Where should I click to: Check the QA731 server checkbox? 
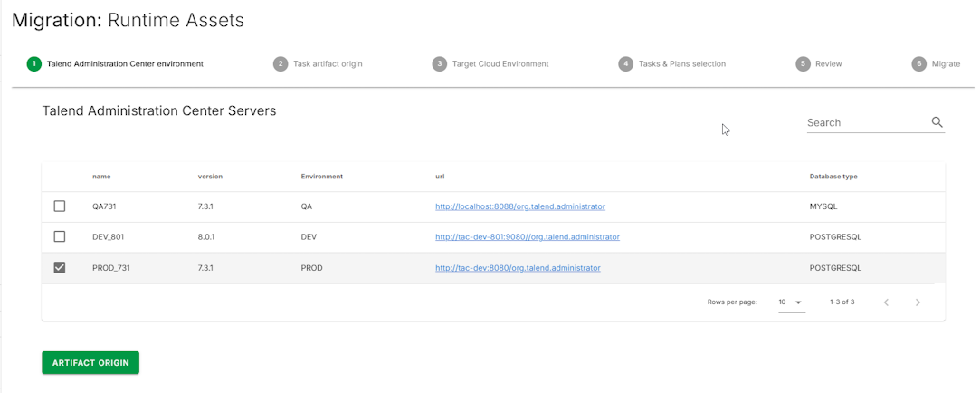click(60, 206)
